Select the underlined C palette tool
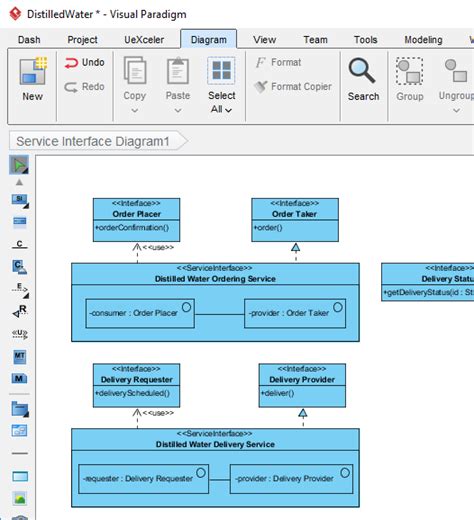 pyautogui.click(x=20, y=244)
